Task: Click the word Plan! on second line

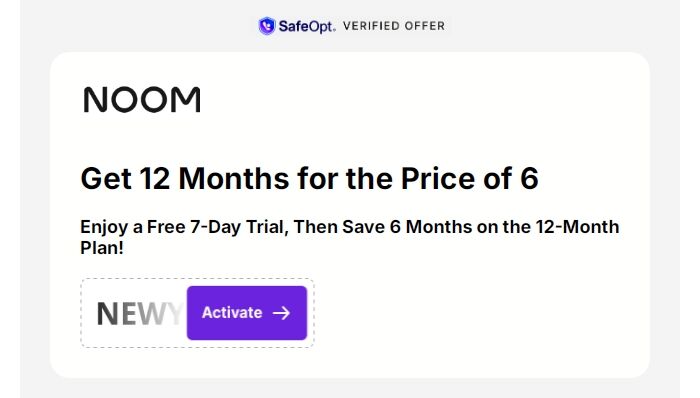Action: coord(102,248)
